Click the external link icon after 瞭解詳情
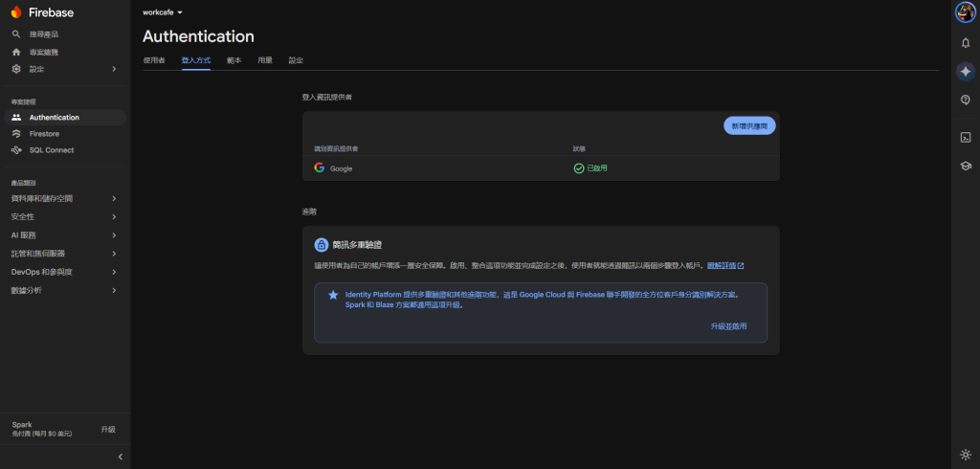Image resolution: width=980 pixels, height=469 pixels. [x=741, y=266]
